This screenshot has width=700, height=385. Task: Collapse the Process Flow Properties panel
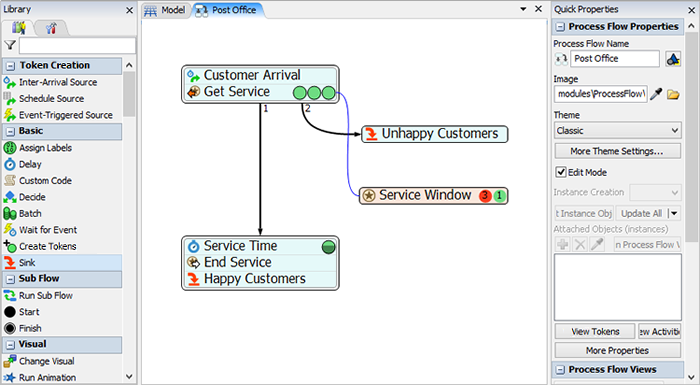560,27
